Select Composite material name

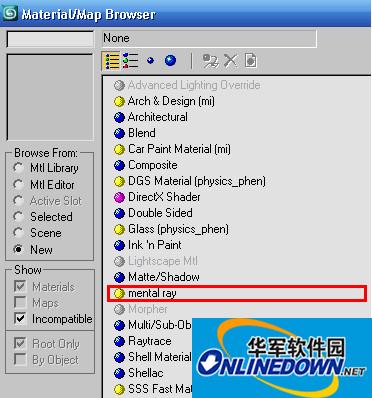coord(153,165)
